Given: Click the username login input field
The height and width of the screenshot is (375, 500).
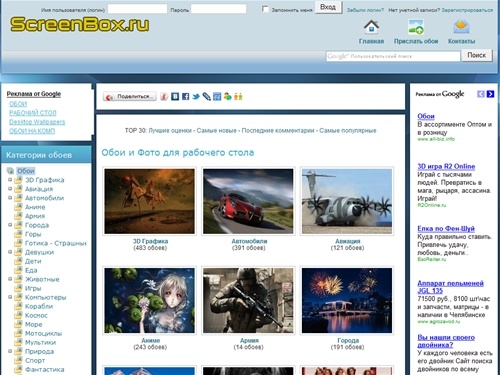Looking at the screenshot, I should point(137,9).
